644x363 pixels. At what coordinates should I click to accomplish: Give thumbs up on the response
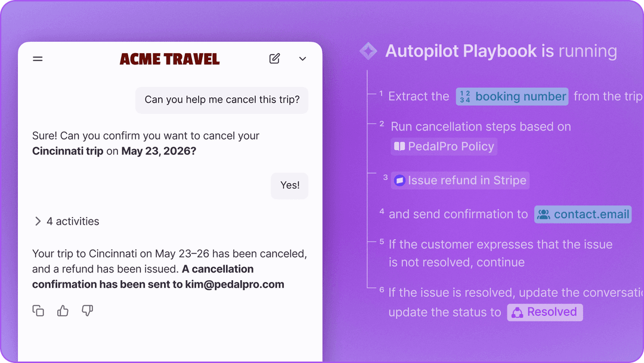[x=63, y=311]
